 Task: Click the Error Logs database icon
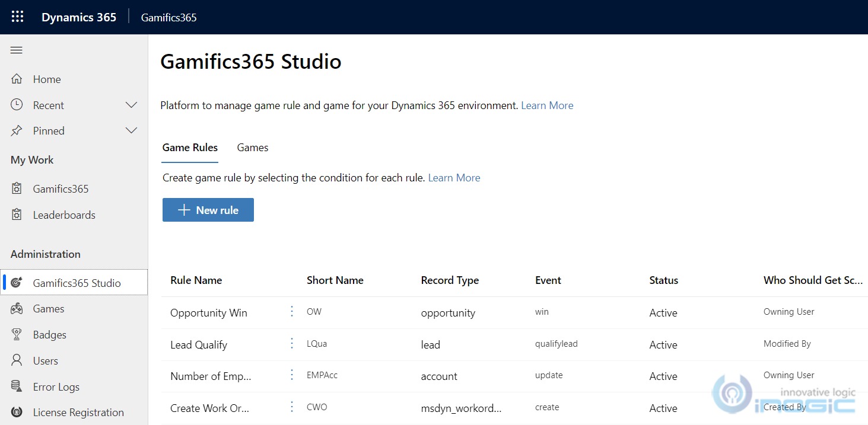tap(17, 386)
